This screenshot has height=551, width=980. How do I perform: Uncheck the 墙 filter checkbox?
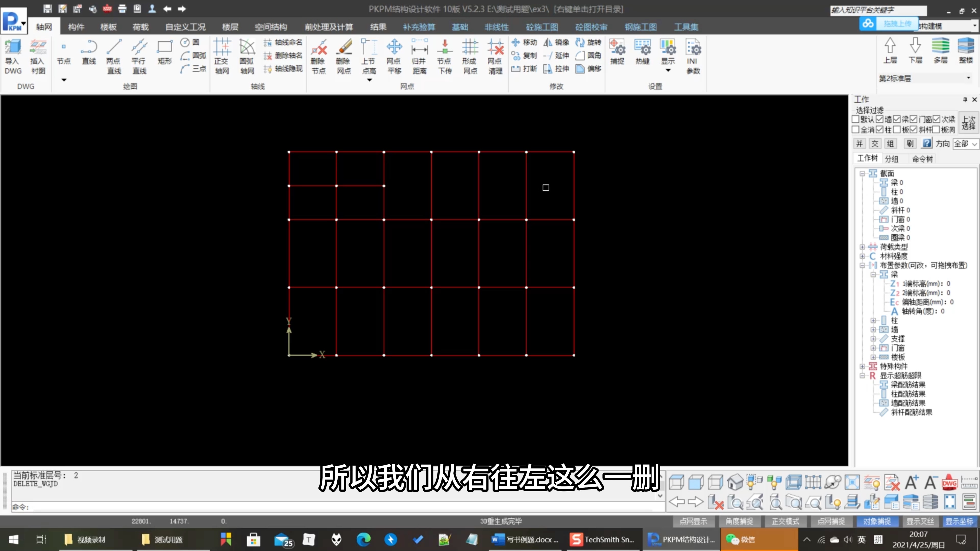(879, 119)
